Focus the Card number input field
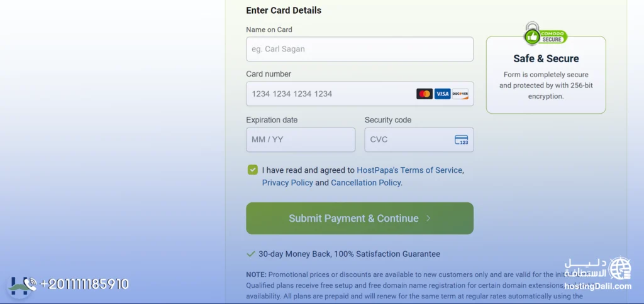This screenshot has height=304, width=644. tap(359, 94)
